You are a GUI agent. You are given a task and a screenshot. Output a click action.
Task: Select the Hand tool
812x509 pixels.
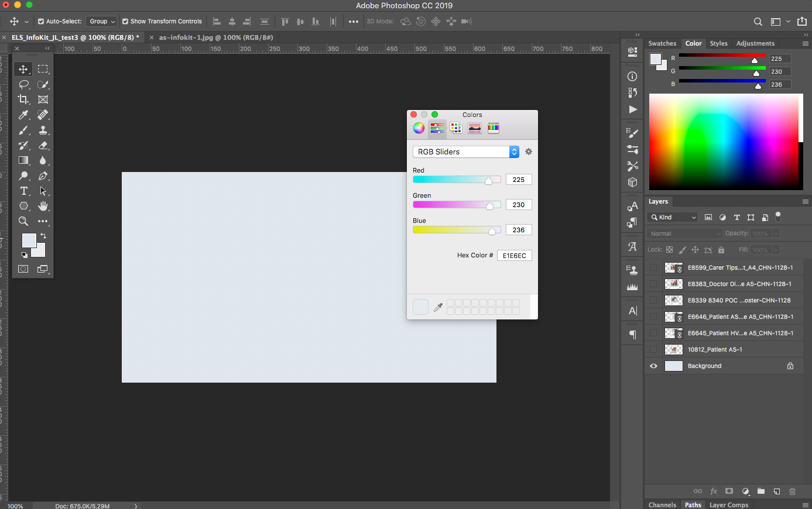point(43,206)
